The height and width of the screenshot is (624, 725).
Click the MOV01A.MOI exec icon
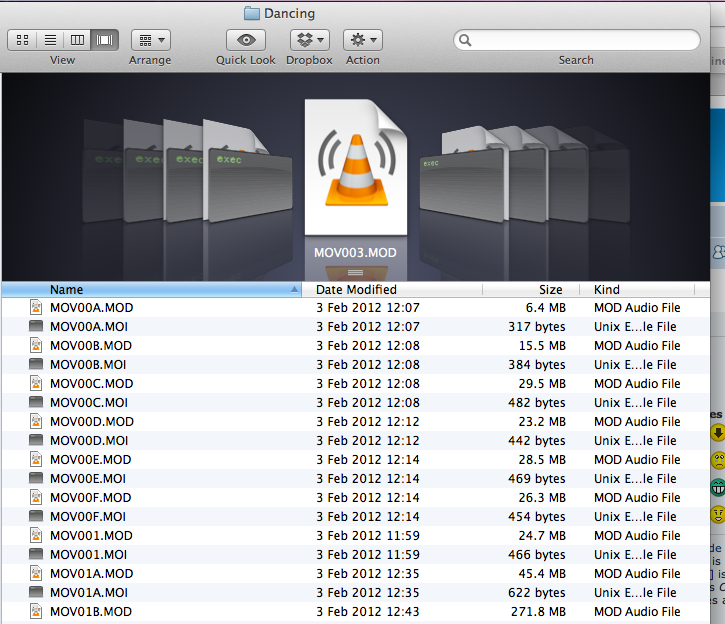[36, 592]
